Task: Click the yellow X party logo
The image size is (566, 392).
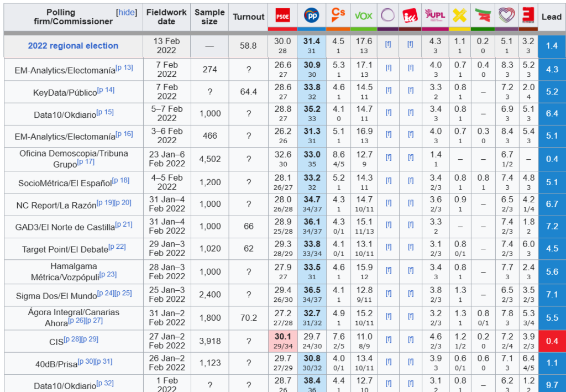Action: 459,15
